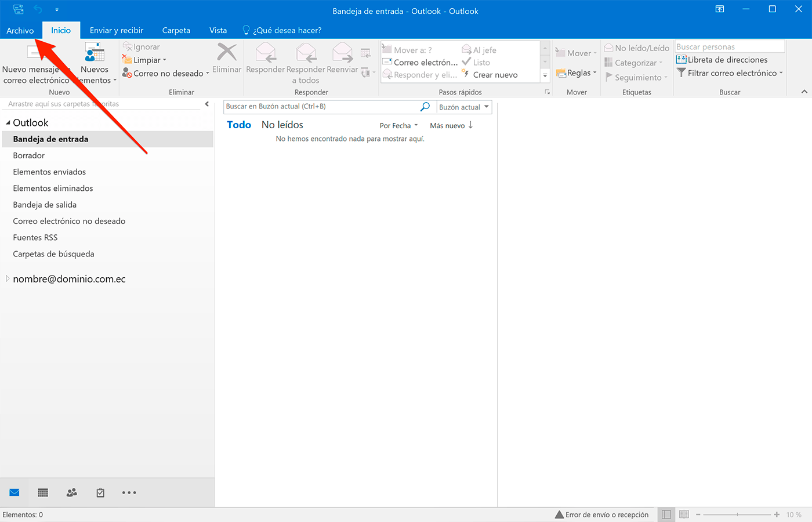
Task: Open the Tasks view icon
Action: [x=100, y=492]
